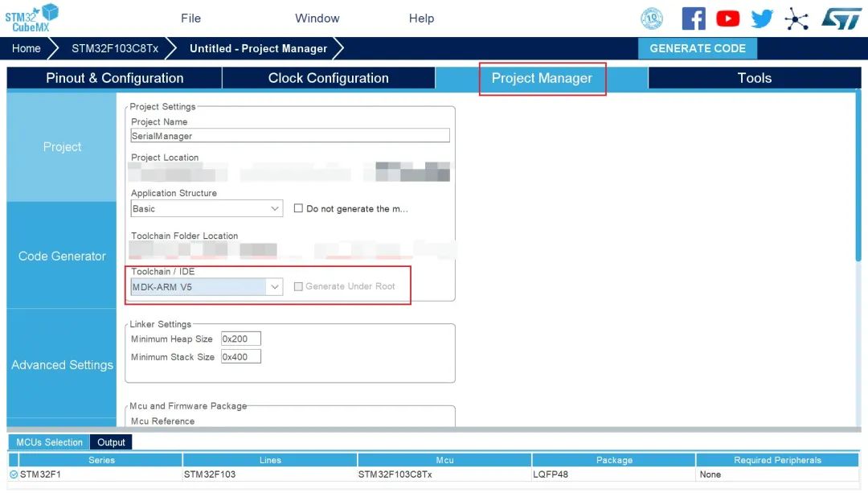Click the Minimum Heap Size field

point(241,339)
